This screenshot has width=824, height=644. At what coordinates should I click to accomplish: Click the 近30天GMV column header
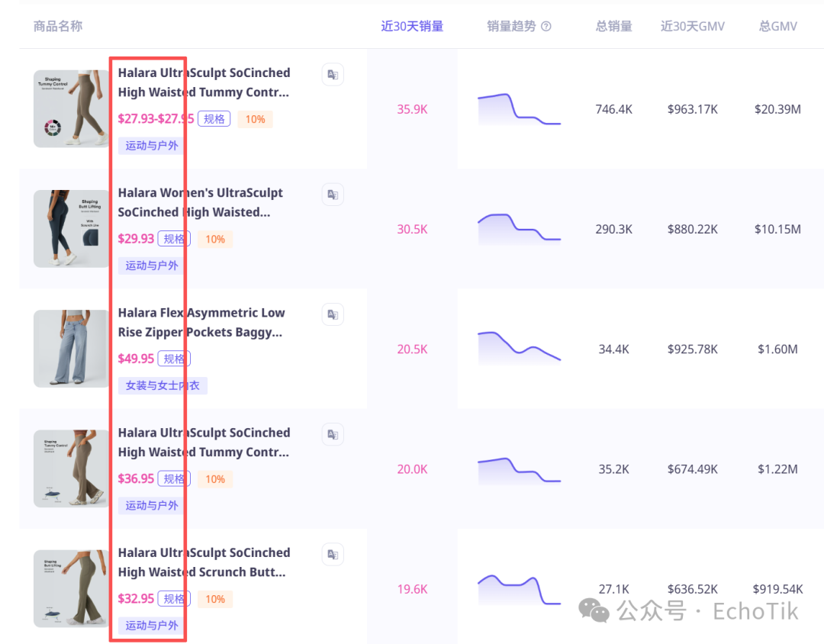pyautogui.click(x=692, y=27)
